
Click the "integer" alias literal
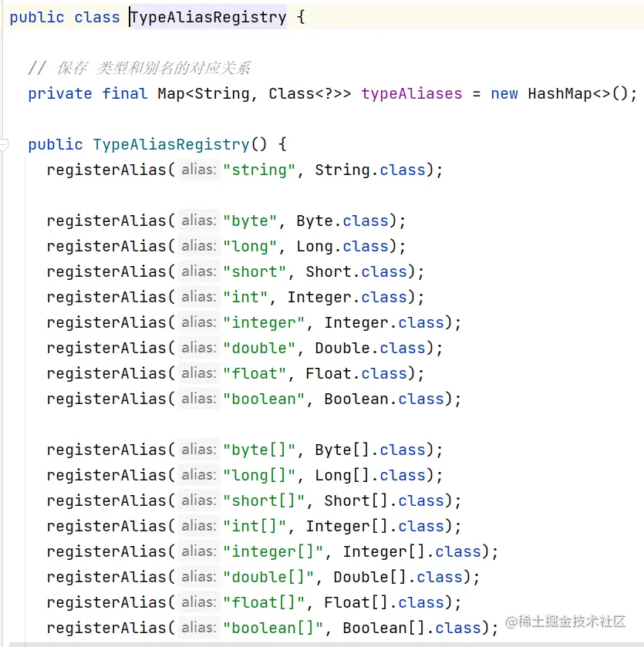(264, 322)
